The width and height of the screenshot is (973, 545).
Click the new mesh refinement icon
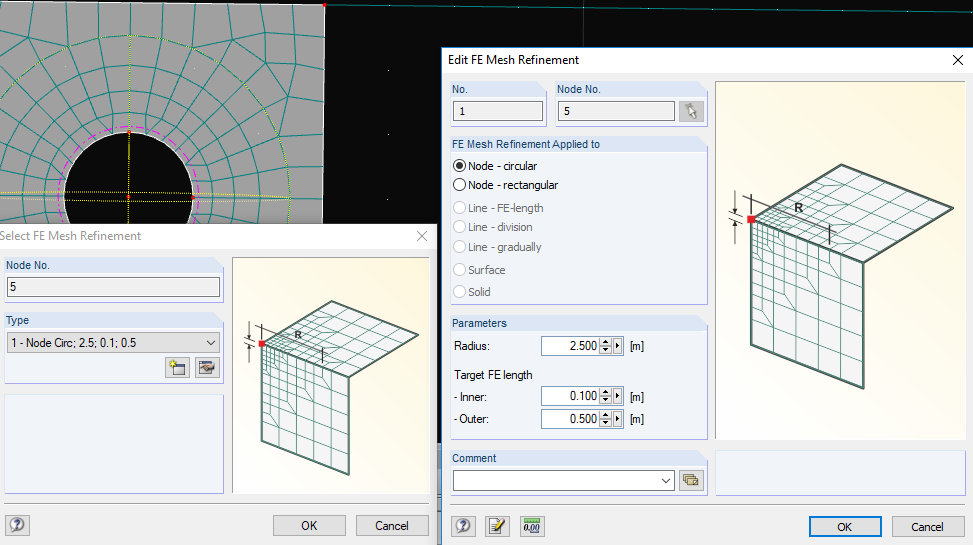click(177, 367)
